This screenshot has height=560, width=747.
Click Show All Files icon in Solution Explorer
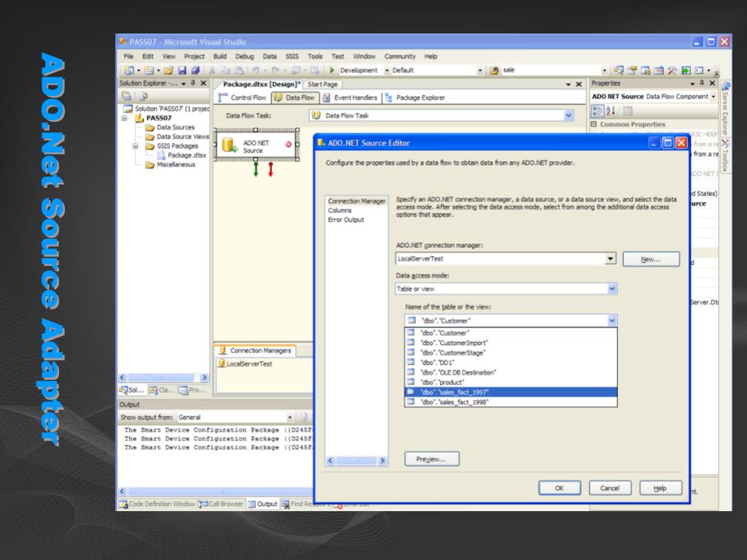[x=143, y=96]
